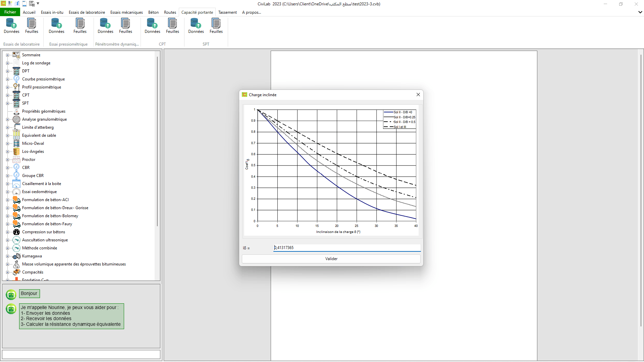Select the Sommaire tree icon

(16, 55)
